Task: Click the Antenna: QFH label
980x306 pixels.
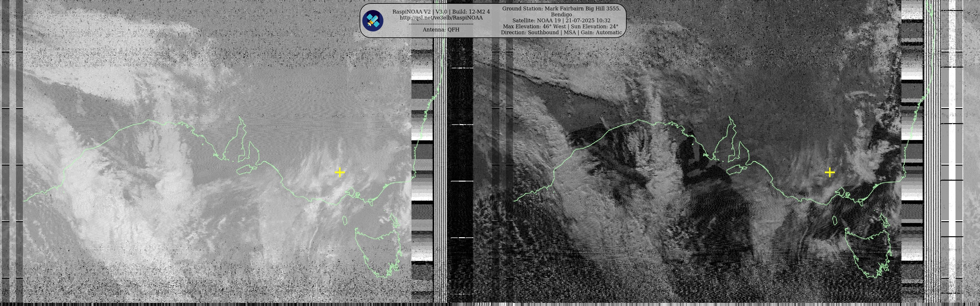Action: click(x=441, y=30)
